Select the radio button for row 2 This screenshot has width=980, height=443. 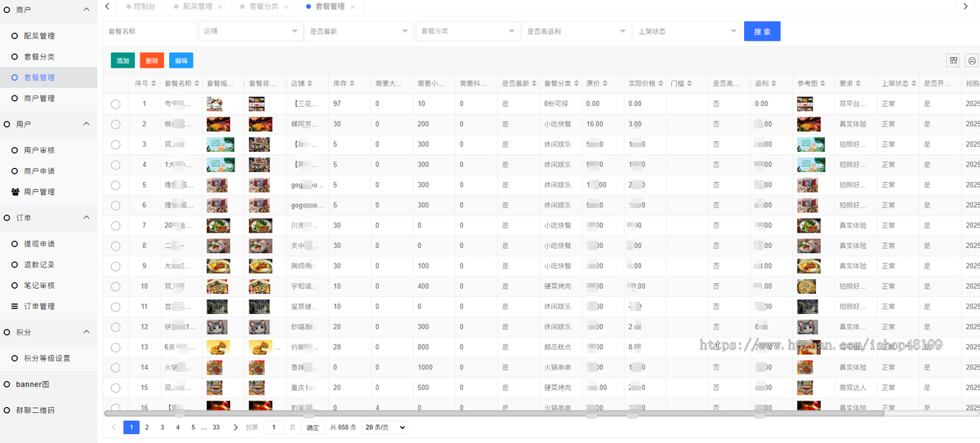(x=115, y=124)
